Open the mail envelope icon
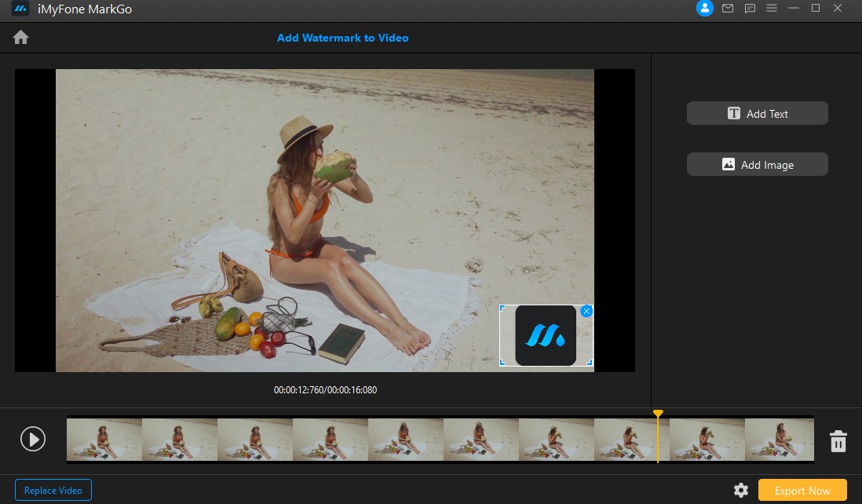The width and height of the screenshot is (862, 504). click(x=728, y=9)
